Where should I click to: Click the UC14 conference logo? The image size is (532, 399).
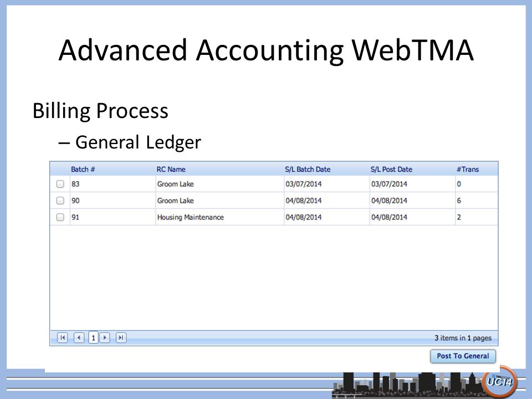tap(499, 381)
